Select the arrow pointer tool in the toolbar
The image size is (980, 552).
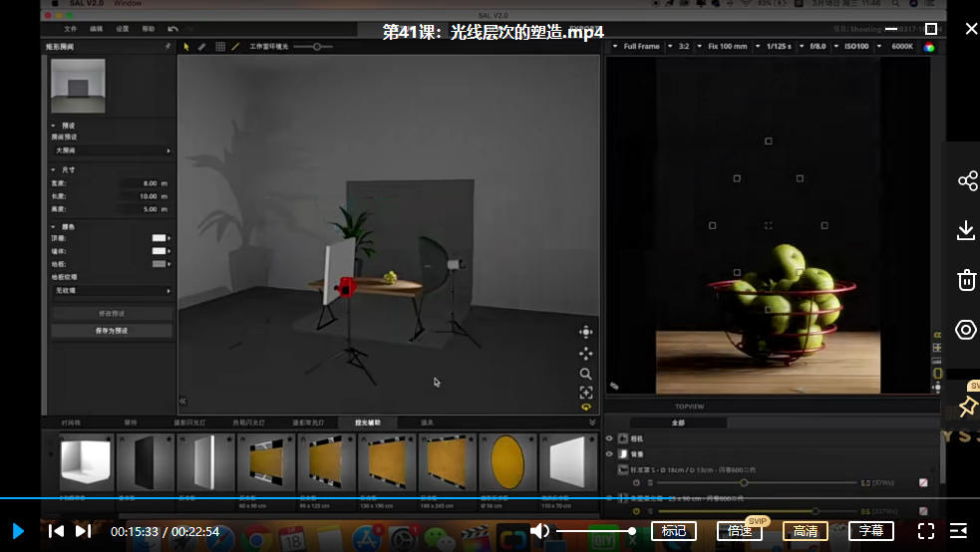(x=186, y=46)
